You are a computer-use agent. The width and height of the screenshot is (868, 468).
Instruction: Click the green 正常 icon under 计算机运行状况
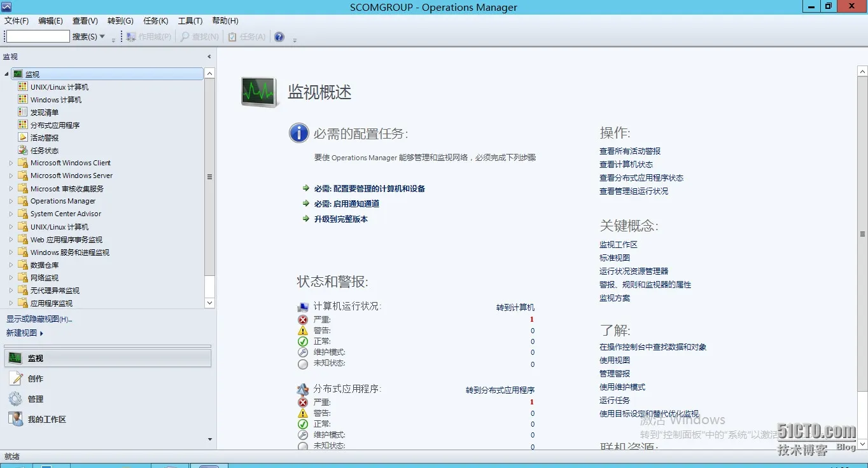coord(303,341)
